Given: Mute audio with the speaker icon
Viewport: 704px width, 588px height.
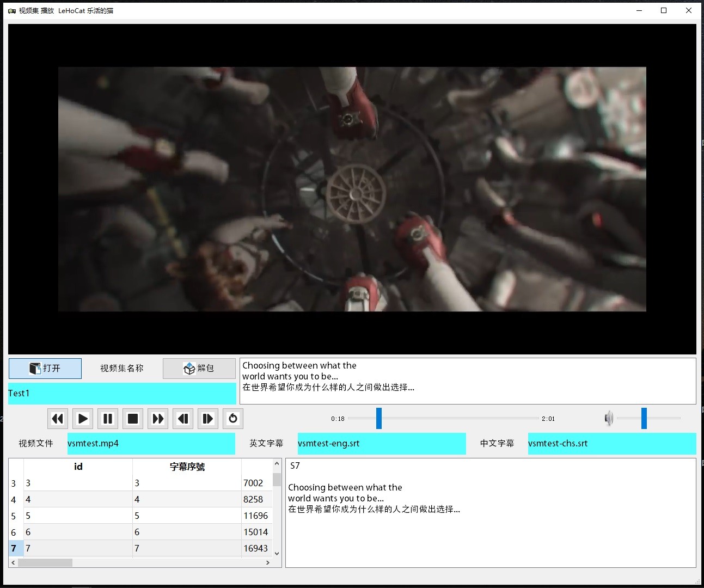Looking at the screenshot, I should coord(609,418).
